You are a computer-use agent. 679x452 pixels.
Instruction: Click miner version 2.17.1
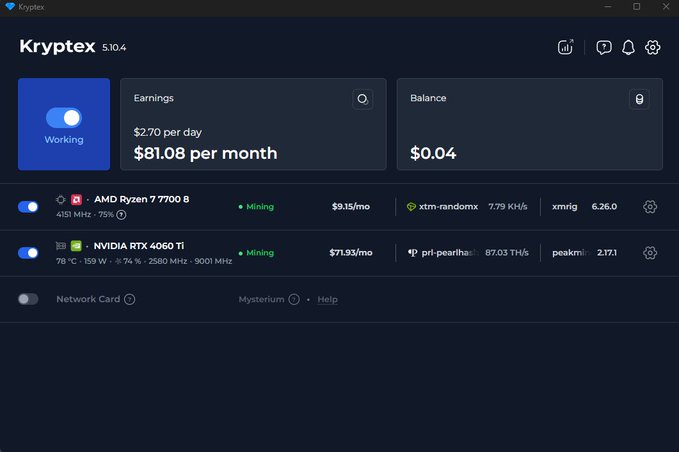click(607, 252)
